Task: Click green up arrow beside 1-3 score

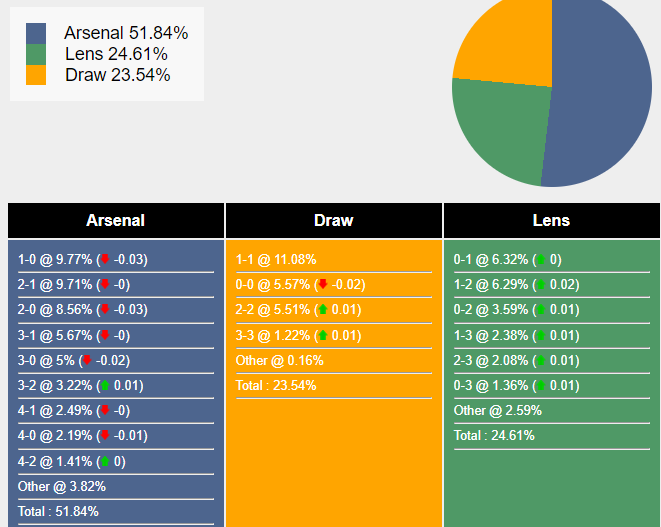Action: click(541, 335)
